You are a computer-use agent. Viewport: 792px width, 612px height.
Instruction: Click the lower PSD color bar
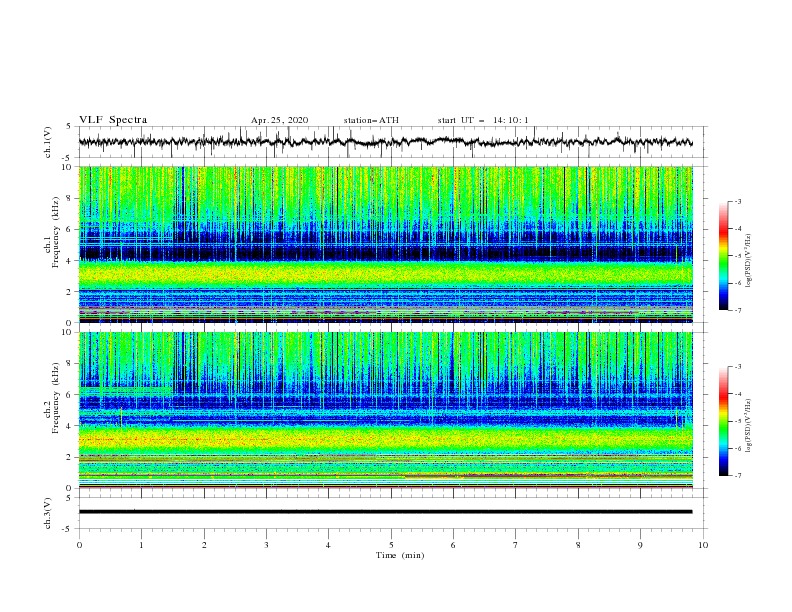point(723,421)
